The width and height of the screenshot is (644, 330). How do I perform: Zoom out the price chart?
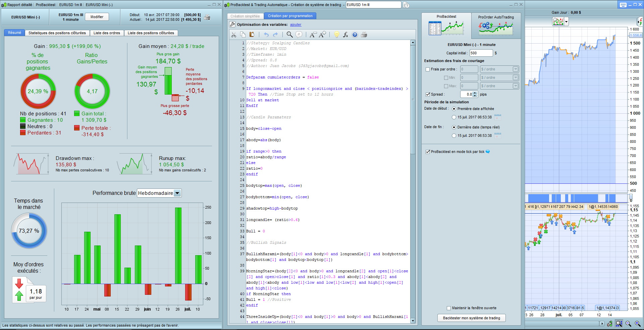coord(628,324)
